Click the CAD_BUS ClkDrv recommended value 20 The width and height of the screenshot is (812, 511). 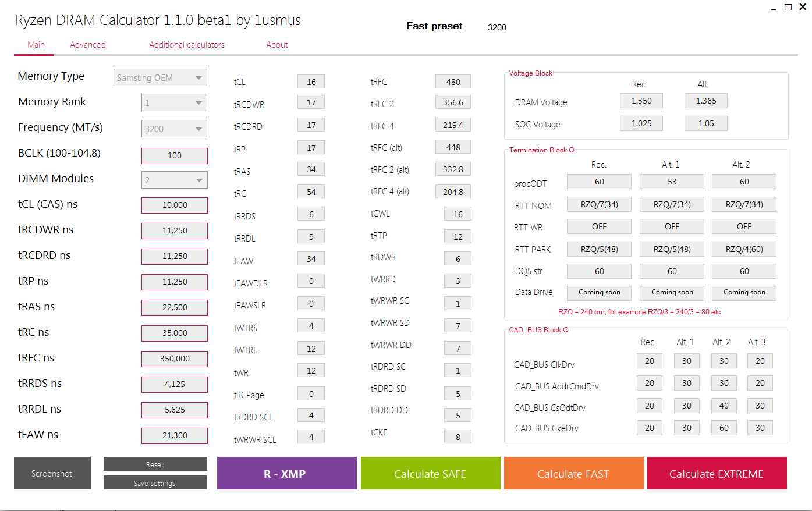(x=650, y=361)
